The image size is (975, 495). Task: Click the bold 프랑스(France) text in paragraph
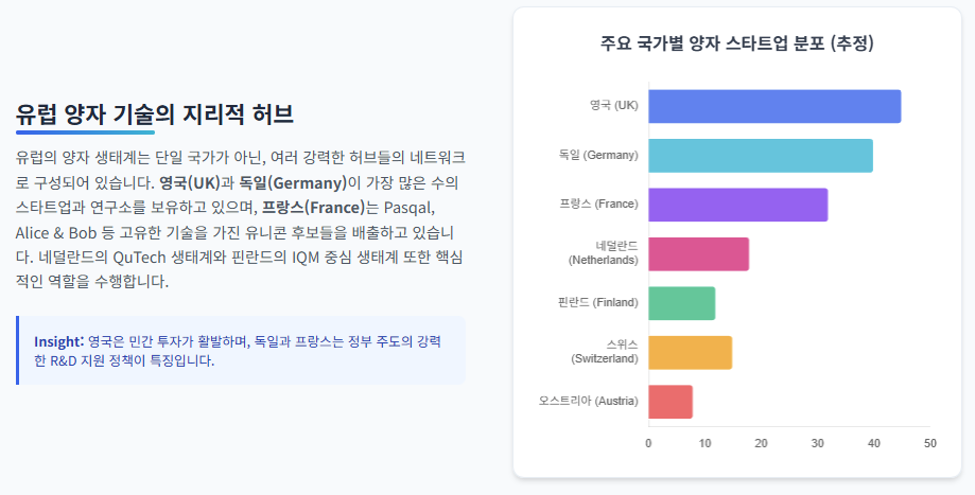(313, 207)
